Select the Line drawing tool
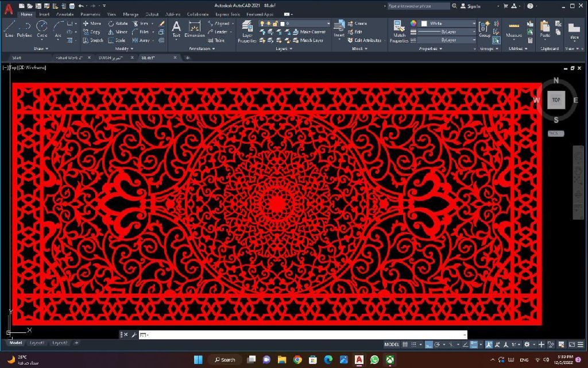Image resolution: width=588 pixels, height=368 pixels. point(9,29)
